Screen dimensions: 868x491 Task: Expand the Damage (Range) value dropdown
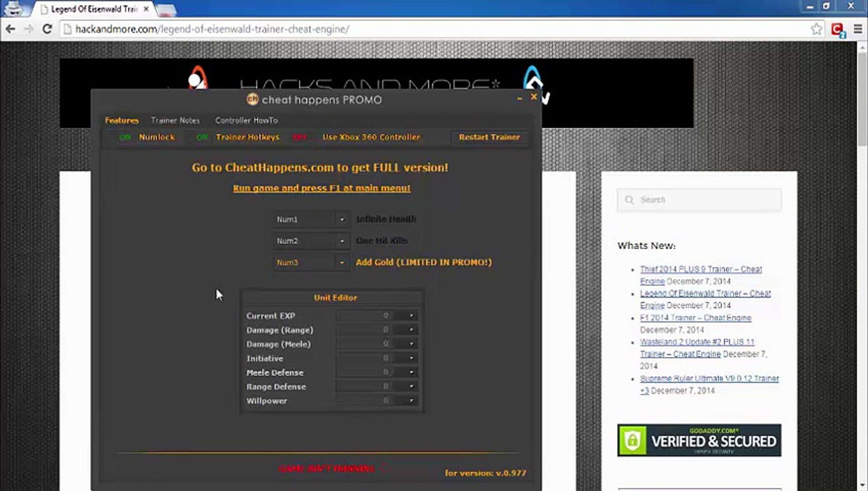coord(411,330)
